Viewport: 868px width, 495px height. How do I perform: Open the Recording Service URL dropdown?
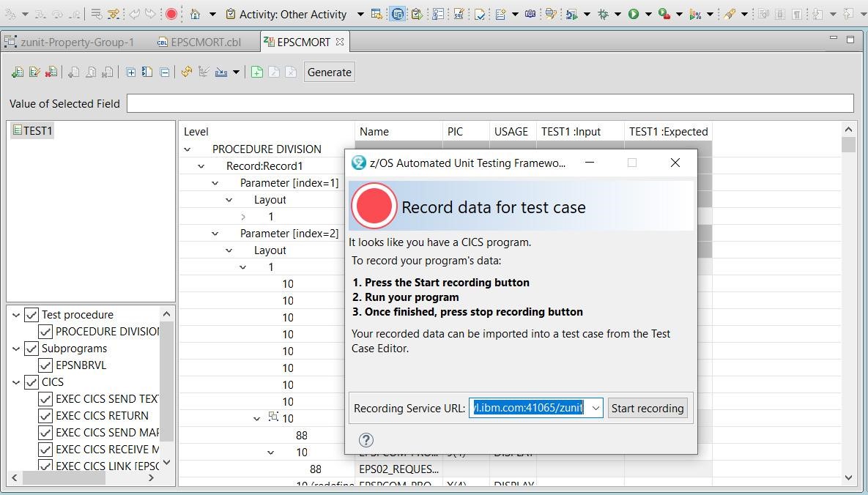click(596, 408)
